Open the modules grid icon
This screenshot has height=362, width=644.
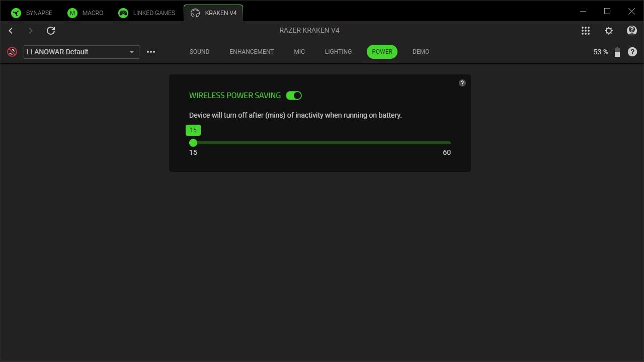[586, 31]
